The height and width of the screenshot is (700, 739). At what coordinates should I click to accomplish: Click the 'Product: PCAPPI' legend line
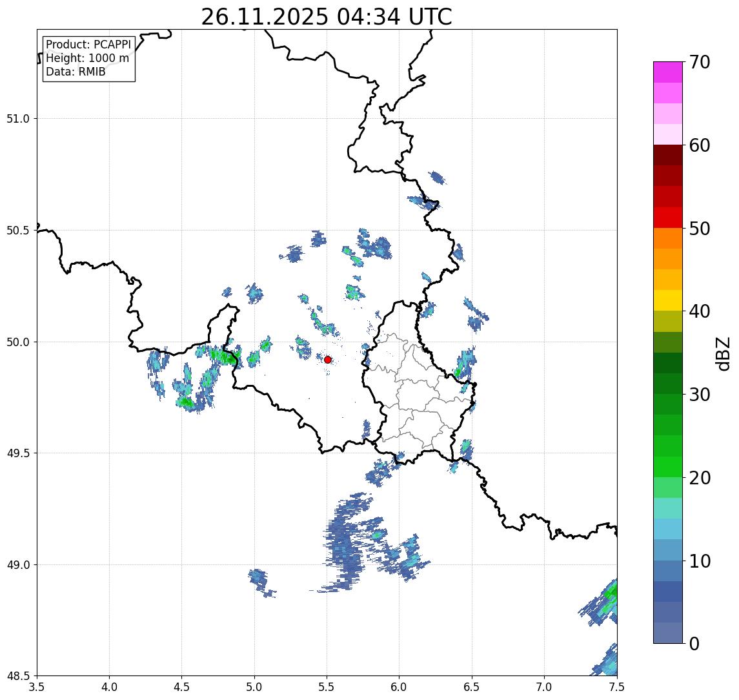click(88, 45)
